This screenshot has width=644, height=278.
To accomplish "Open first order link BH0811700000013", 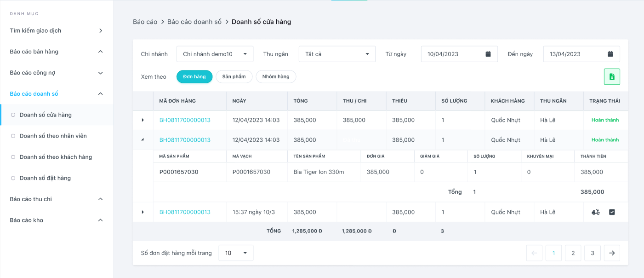I will pos(185,120).
